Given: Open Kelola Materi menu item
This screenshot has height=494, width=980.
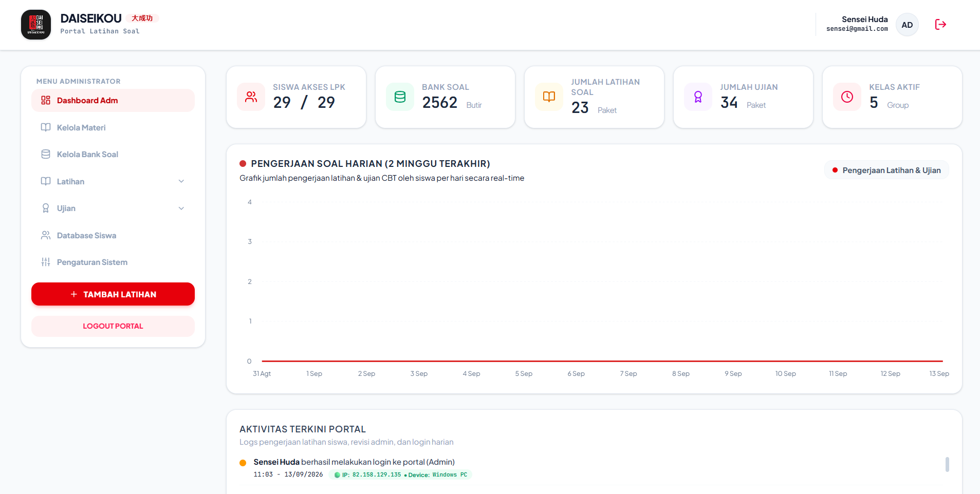Looking at the screenshot, I should [x=113, y=127].
